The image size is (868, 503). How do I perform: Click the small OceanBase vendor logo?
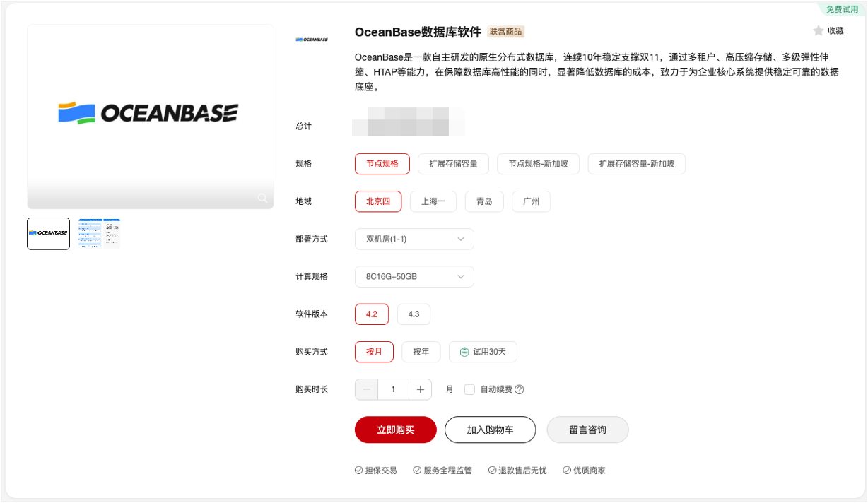pyautogui.click(x=312, y=40)
